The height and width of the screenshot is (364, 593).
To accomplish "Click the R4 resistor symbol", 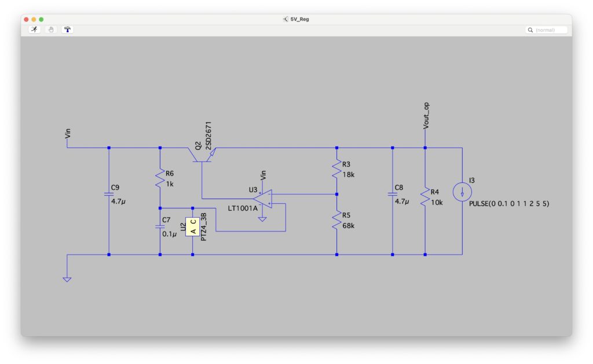I will (425, 197).
